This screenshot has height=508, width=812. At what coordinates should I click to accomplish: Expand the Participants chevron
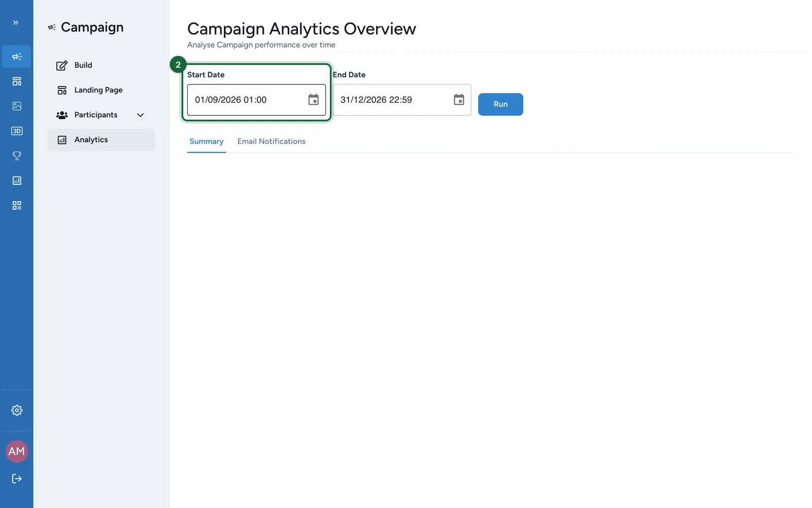[x=141, y=115]
